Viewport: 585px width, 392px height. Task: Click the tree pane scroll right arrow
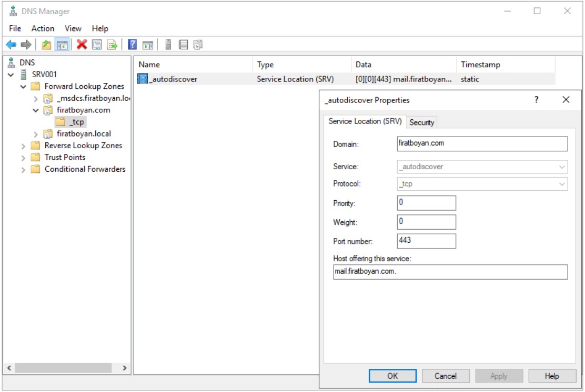(x=125, y=368)
